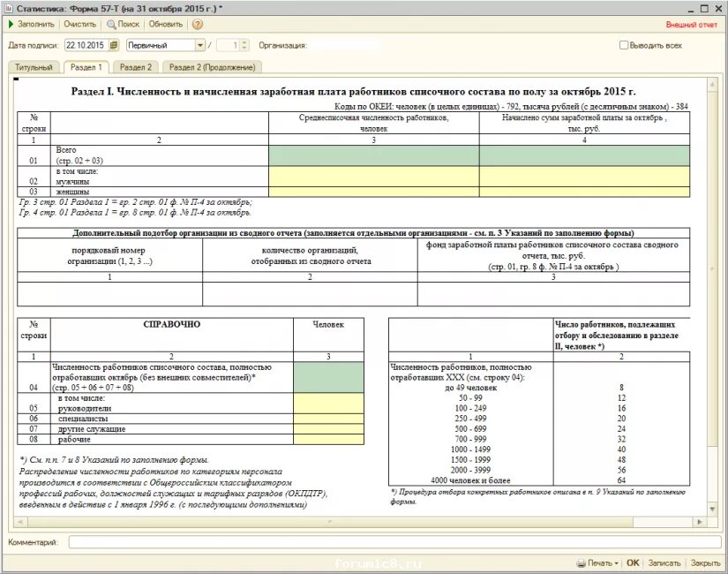Open help via the question mark icon

point(198,24)
